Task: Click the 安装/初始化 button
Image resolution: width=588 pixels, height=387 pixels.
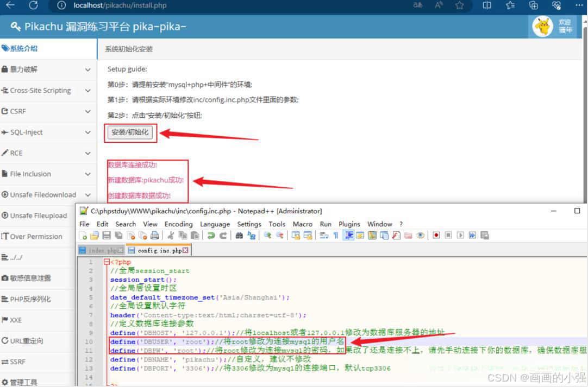Action: pyautogui.click(x=130, y=132)
